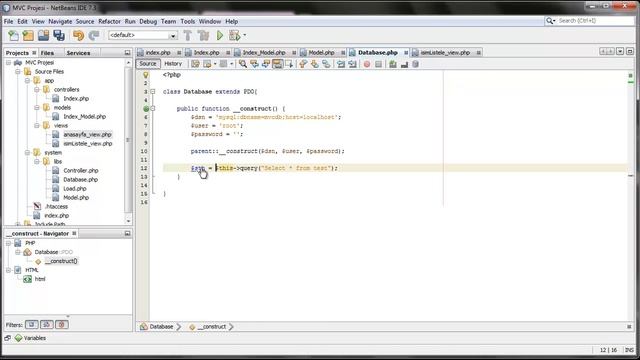
Task: Toggle Rectangular Selection in editor toolbar
Action: [x=289, y=64]
